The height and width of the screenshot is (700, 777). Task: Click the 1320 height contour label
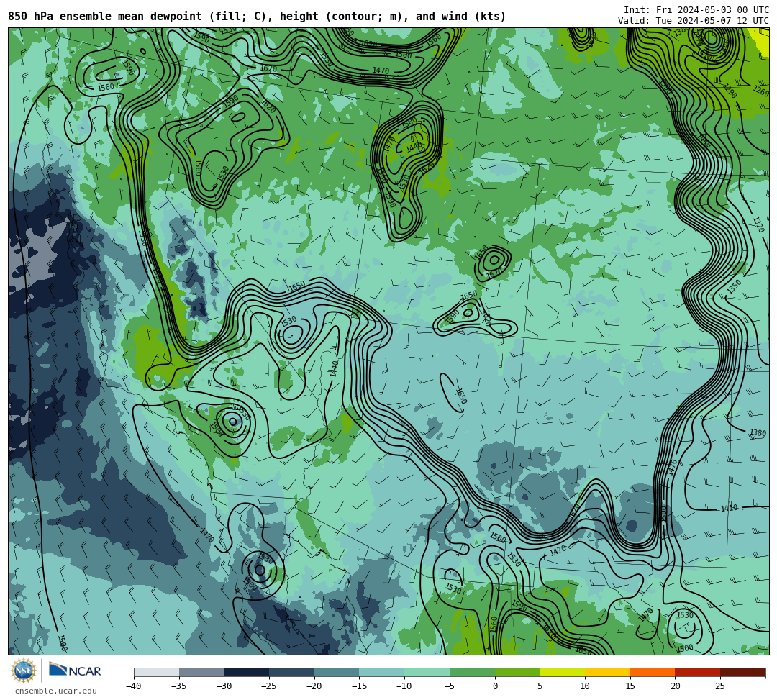(x=758, y=224)
